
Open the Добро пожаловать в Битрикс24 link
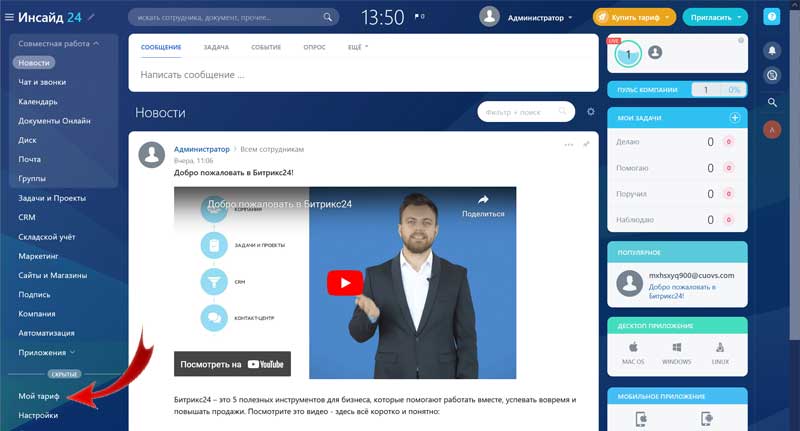(x=681, y=291)
